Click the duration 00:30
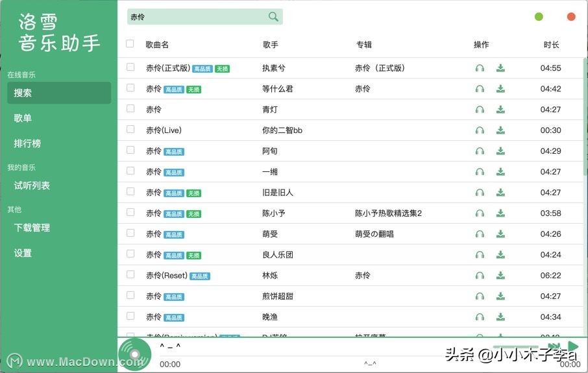Image resolution: width=588 pixels, height=373 pixels. 550,130
